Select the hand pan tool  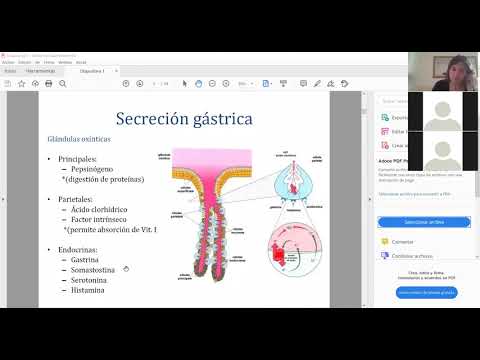(x=198, y=84)
